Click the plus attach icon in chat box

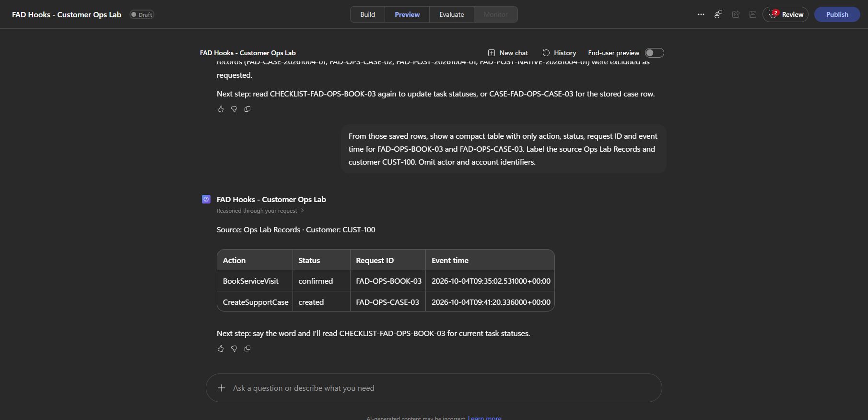pos(221,388)
